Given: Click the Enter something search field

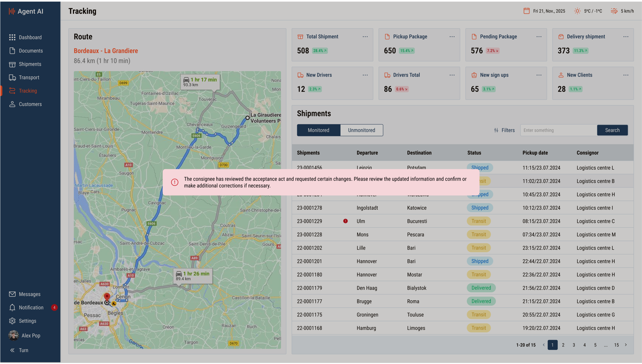Looking at the screenshot, I should click(x=558, y=130).
